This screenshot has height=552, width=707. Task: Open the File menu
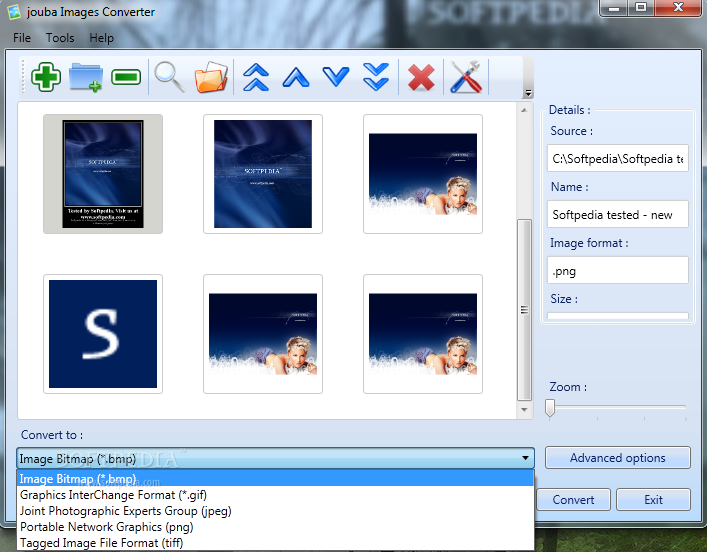pyautogui.click(x=22, y=38)
